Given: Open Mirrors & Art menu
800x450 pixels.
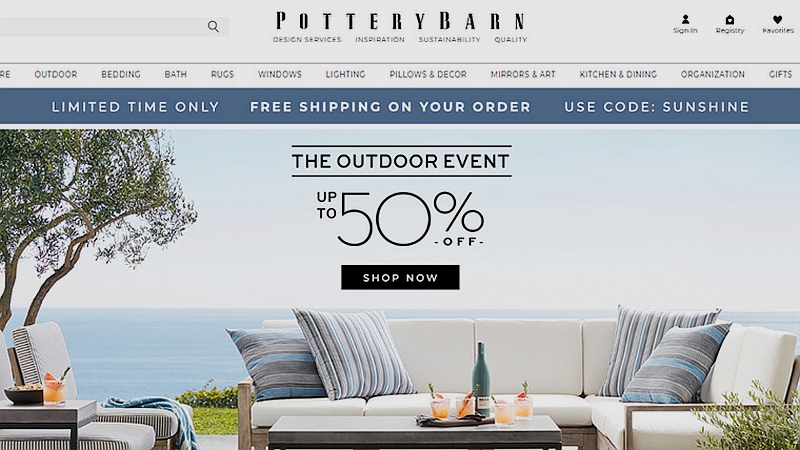Looking at the screenshot, I should (x=523, y=74).
